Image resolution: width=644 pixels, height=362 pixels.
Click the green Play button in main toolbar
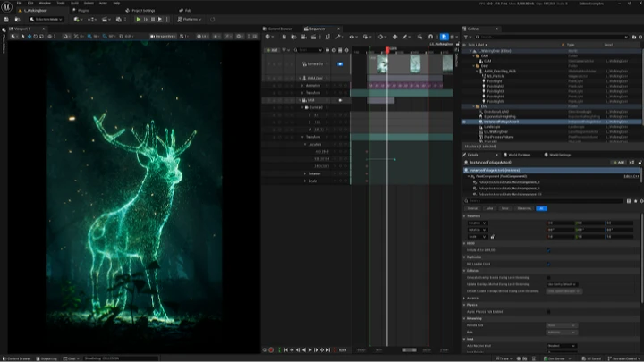pyautogui.click(x=139, y=20)
